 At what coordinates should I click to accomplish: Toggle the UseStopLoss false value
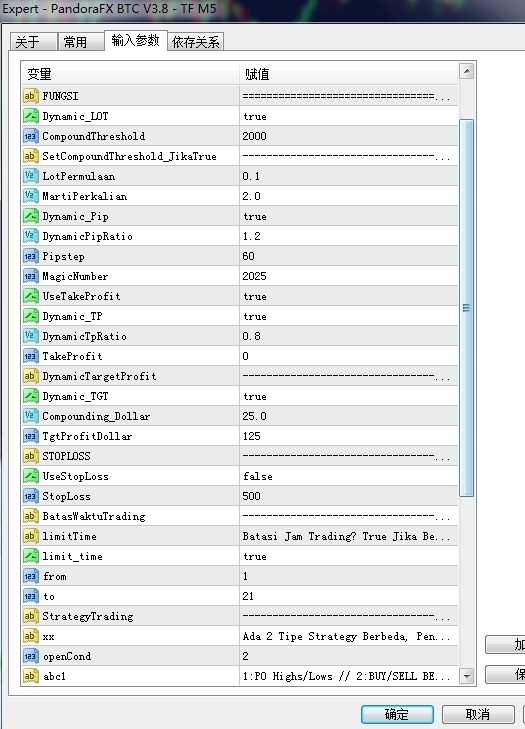349,476
